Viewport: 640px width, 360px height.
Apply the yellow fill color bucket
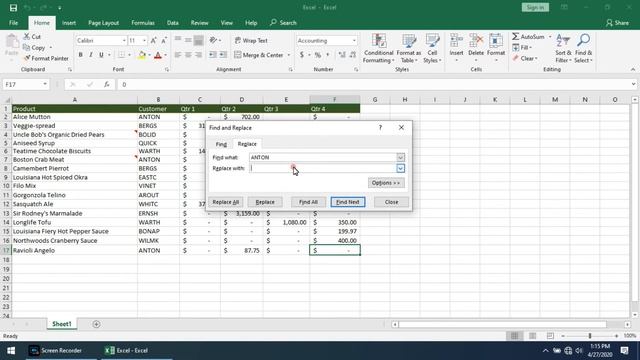point(142,55)
